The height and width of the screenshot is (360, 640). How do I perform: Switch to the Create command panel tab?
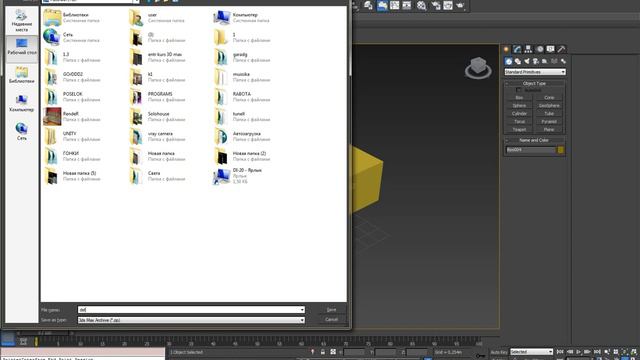[507, 49]
